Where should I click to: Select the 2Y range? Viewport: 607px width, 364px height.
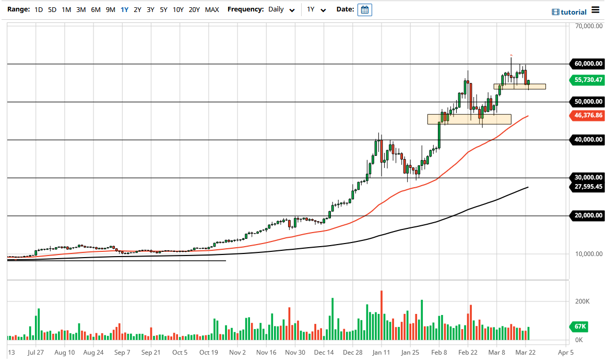coord(137,9)
